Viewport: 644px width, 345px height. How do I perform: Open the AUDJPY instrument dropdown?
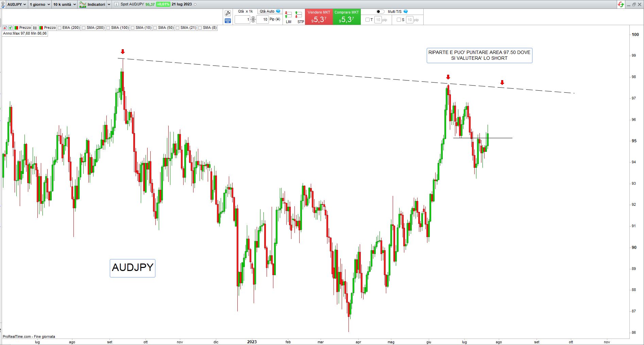pos(16,4)
